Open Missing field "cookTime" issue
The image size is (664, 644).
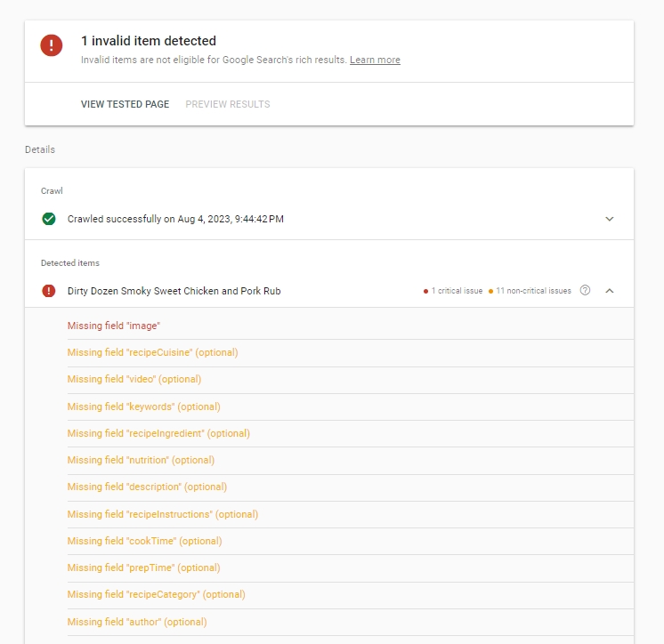point(144,541)
